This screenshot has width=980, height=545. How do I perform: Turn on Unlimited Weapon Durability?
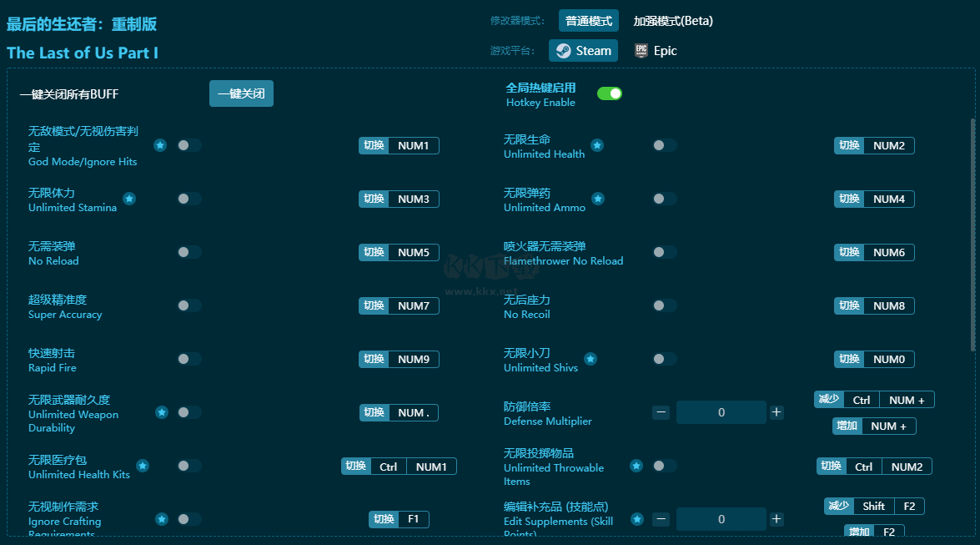[x=188, y=412]
